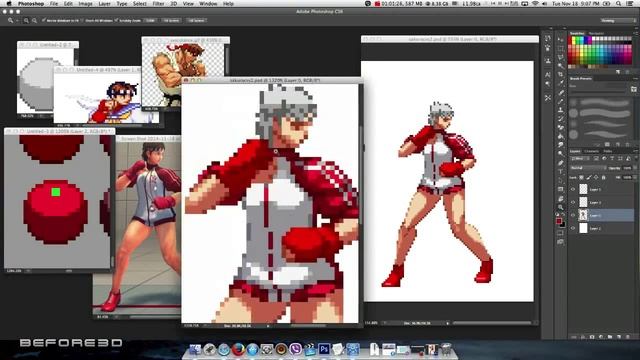Viewport: 640px width, 360px height.
Task: Delete layer with Layers panel trash icon
Action: [x=628, y=337]
